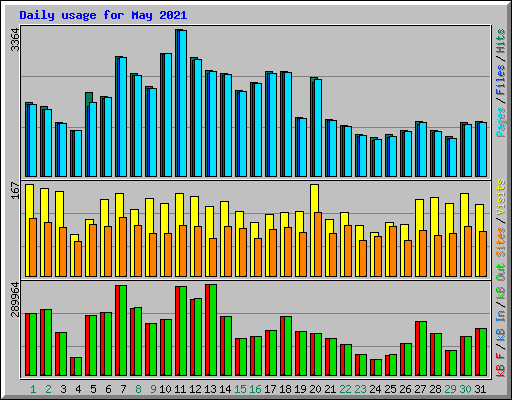This screenshot has height=400, width=512.
Task: Click the tallest cyan pages bar above day 11
Action: tap(183, 103)
